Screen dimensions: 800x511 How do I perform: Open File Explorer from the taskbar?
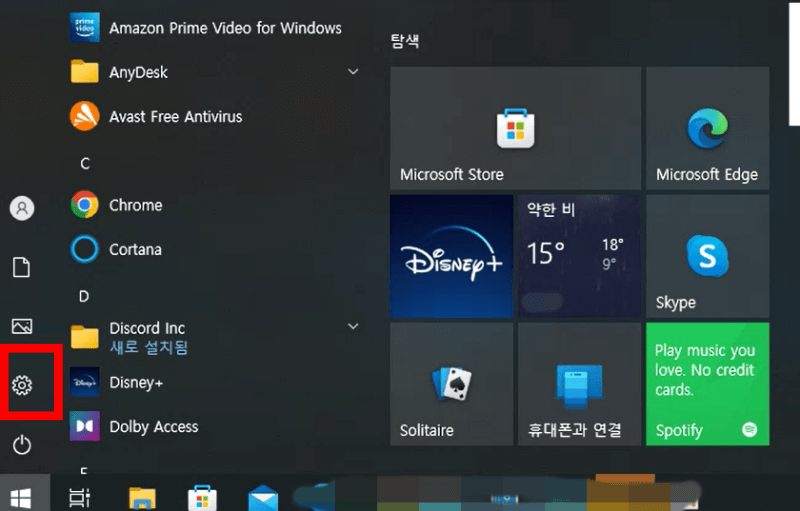(x=142, y=498)
